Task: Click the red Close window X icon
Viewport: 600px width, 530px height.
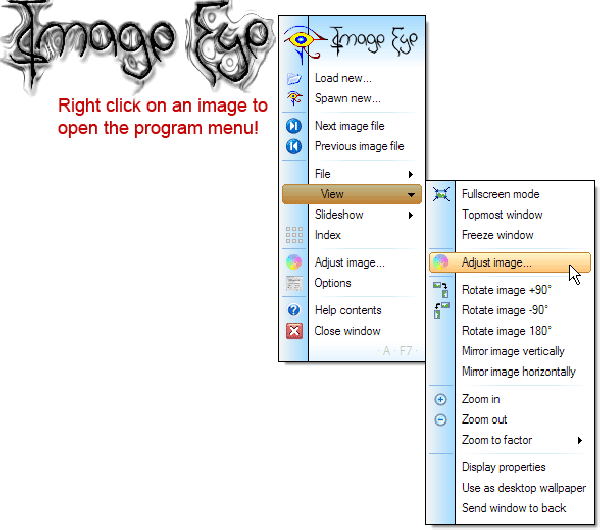Action: [x=294, y=331]
